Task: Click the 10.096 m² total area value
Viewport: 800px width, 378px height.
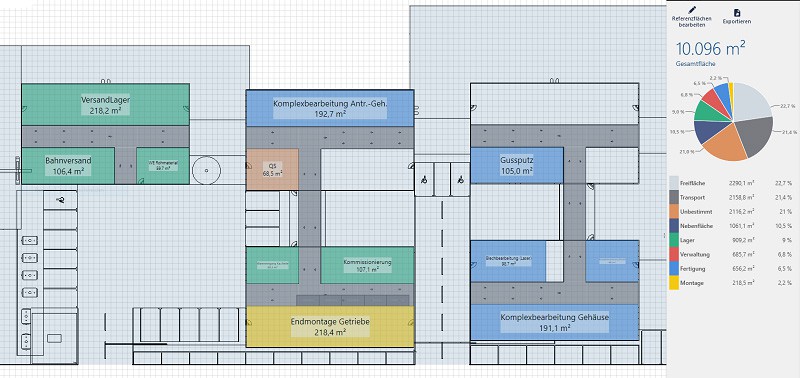Action: 710,49
